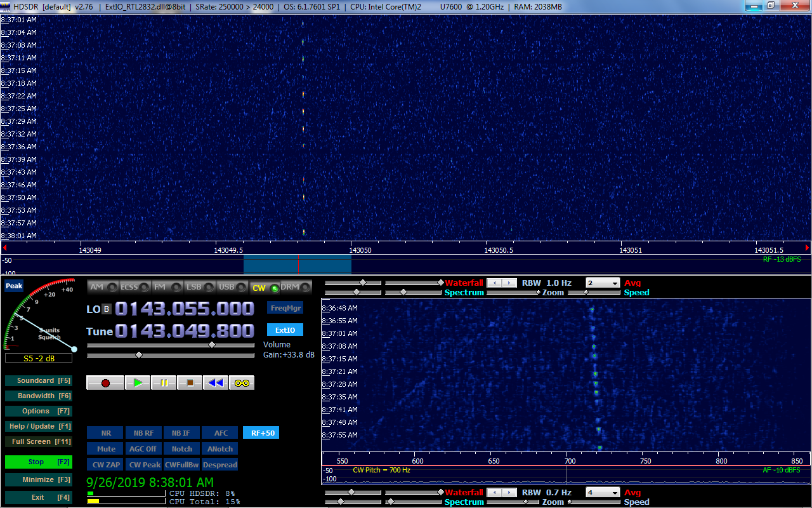Pause playback with the yellow pause button
This screenshot has width=812, height=508.
tap(164, 383)
